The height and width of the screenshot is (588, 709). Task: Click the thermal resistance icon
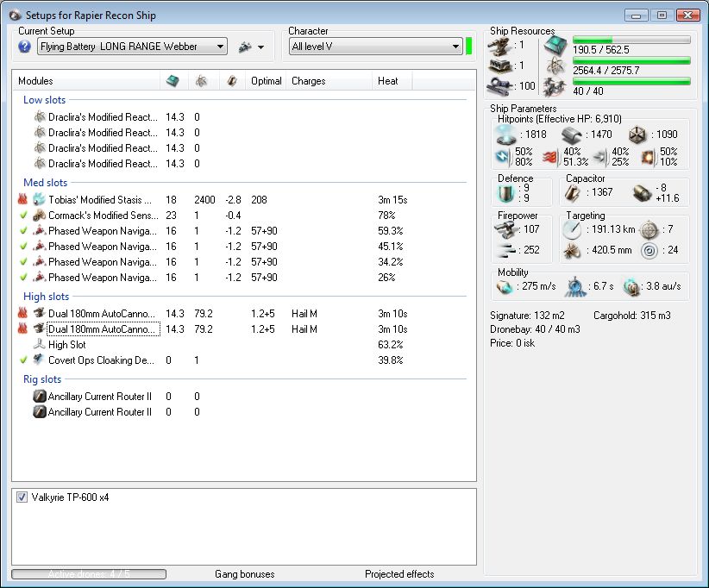click(550, 157)
